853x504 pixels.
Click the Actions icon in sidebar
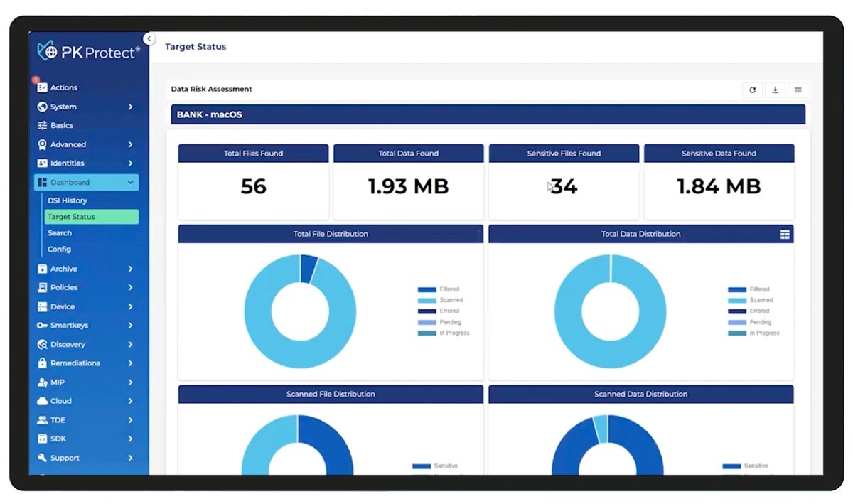click(42, 87)
